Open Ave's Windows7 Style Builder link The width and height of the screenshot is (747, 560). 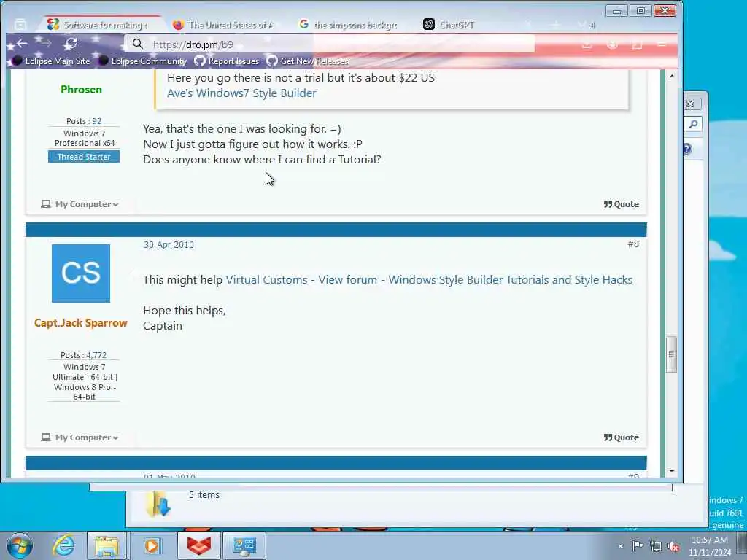pyautogui.click(x=241, y=93)
